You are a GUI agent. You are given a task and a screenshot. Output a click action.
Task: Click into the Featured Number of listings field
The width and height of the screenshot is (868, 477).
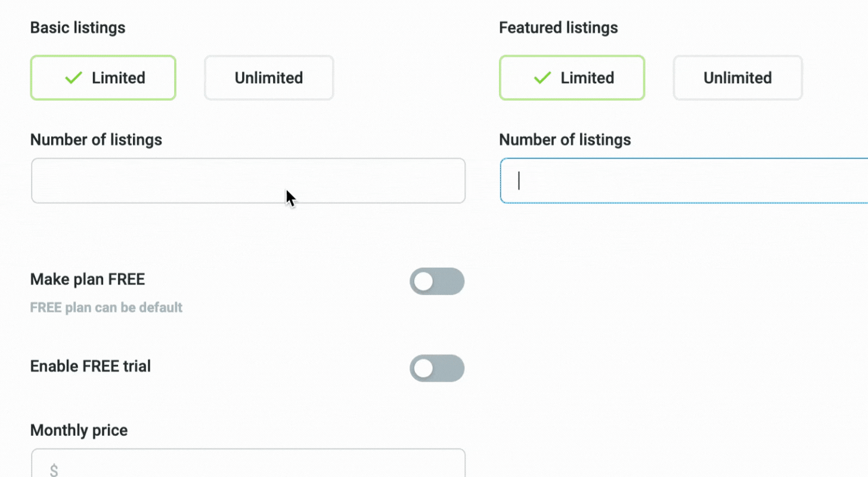(x=686, y=181)
